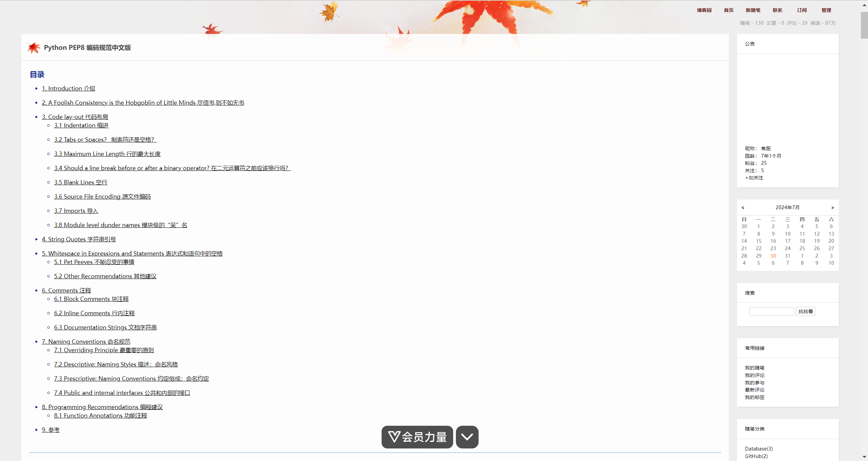Click the blog stats line 随笔 - 130
Screen dimensions: 868x461
coord(752,23)
